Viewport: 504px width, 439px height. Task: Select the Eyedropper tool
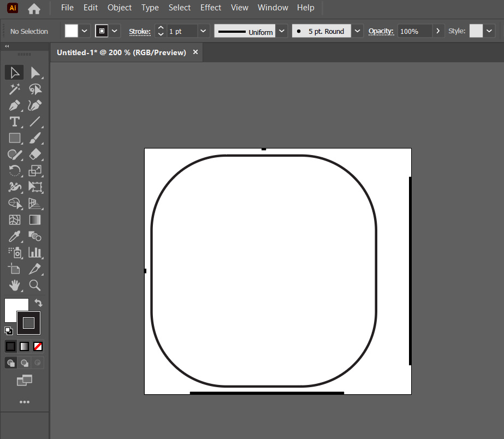(x=14, y=236)
